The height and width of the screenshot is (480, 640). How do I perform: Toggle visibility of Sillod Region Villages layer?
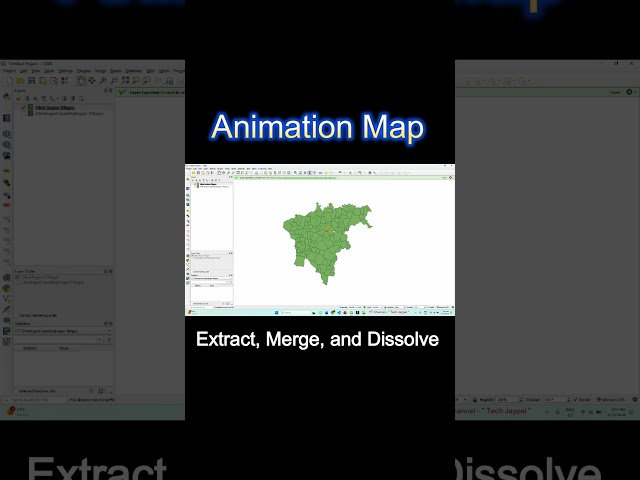pos(24,108)
